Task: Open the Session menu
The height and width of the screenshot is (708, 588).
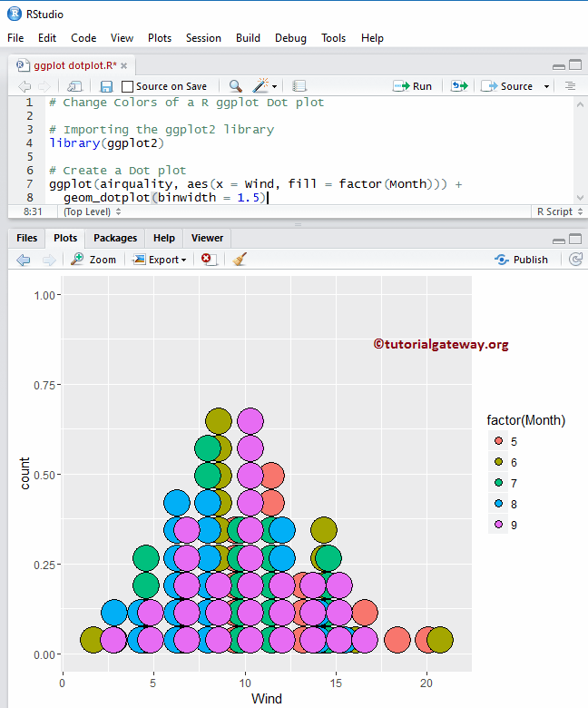Action: pyautogui.click(x=203, y=38)
